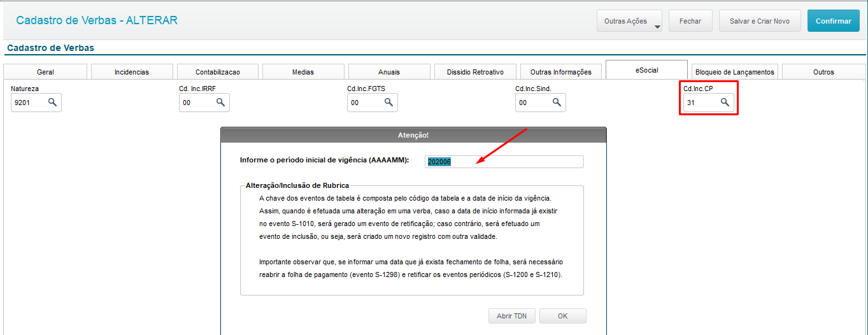The image size is (868, 335).
Task: Focus the período inicial de vigência field
Action: click(x=504, y=162)
